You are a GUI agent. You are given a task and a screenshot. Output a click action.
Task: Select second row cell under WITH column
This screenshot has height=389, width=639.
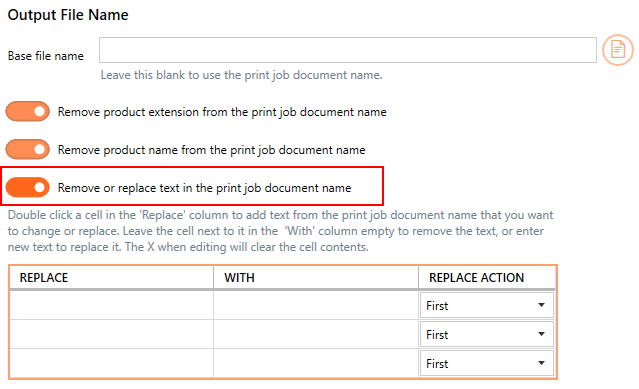316,334
